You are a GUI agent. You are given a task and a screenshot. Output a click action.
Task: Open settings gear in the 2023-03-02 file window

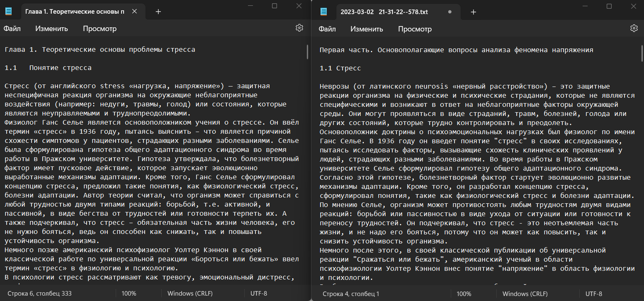pyautogui.click(x=634, y=28)
